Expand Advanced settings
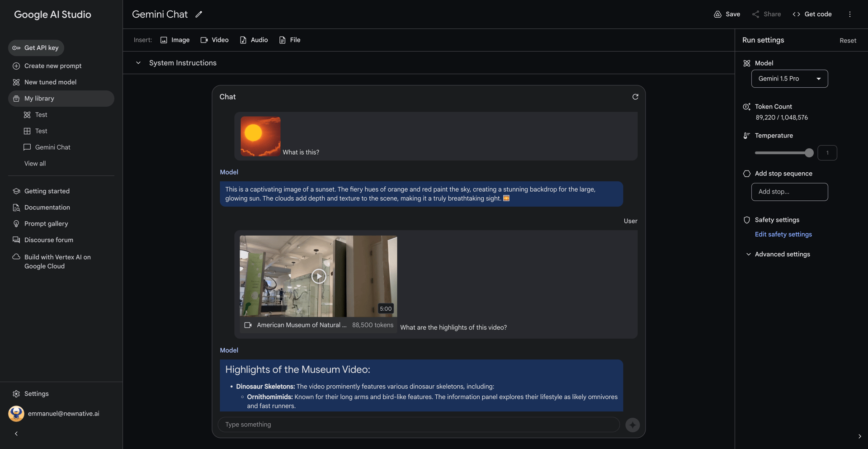The height and width of the screenshot is (449, 868). click(x=778, y=254)
